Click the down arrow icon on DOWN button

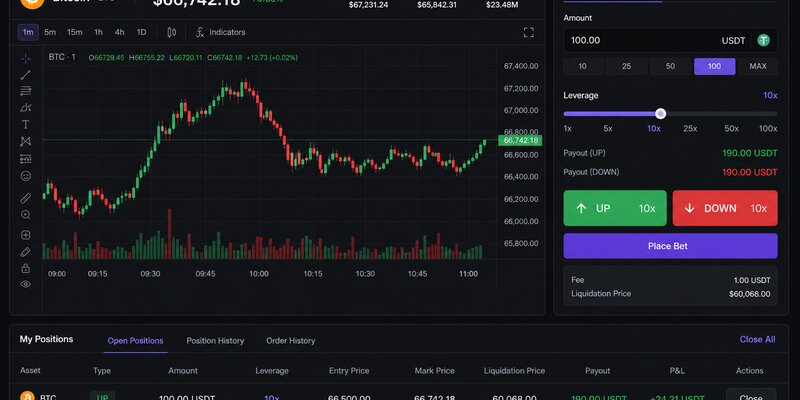click(x=690, y=208)
